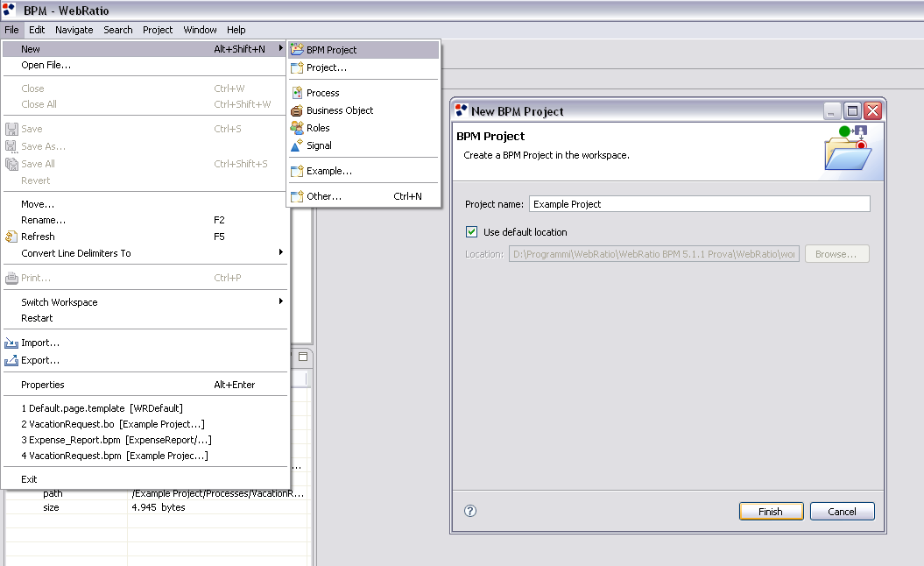Screen dimensions: 924x566
Task: Click the Project name input field
Action: click(x=700, y=204)
